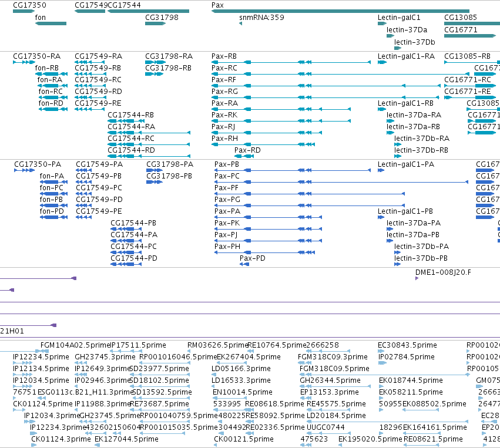Click the fon-RB transcript label
500x448 pixels.
(x=46, y=68)
